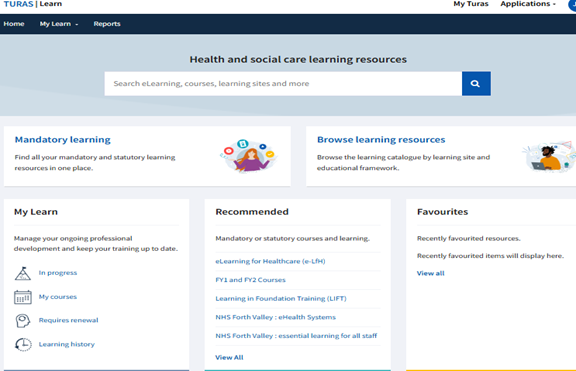Open the My courses link
Image resolution: width=576 pixels, height=371 pixels.
click(x=58, y=297)
